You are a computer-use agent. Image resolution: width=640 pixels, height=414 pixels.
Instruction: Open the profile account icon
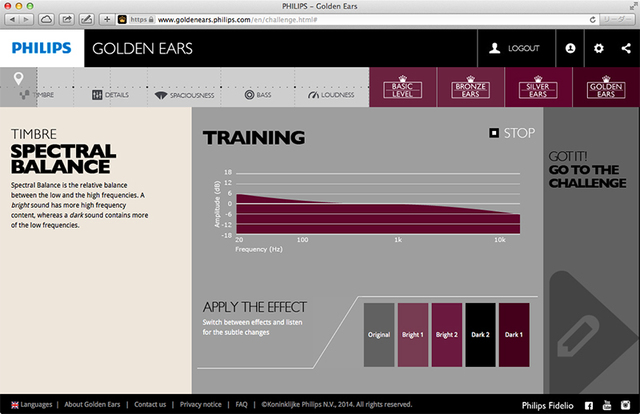click(x=570, y=48)
